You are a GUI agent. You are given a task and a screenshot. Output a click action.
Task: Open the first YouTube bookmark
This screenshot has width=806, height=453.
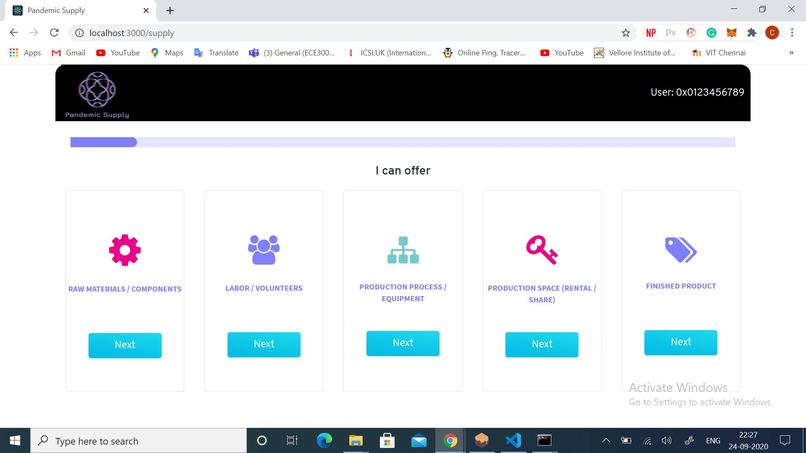pyautogui.click(x=118, y=52)
